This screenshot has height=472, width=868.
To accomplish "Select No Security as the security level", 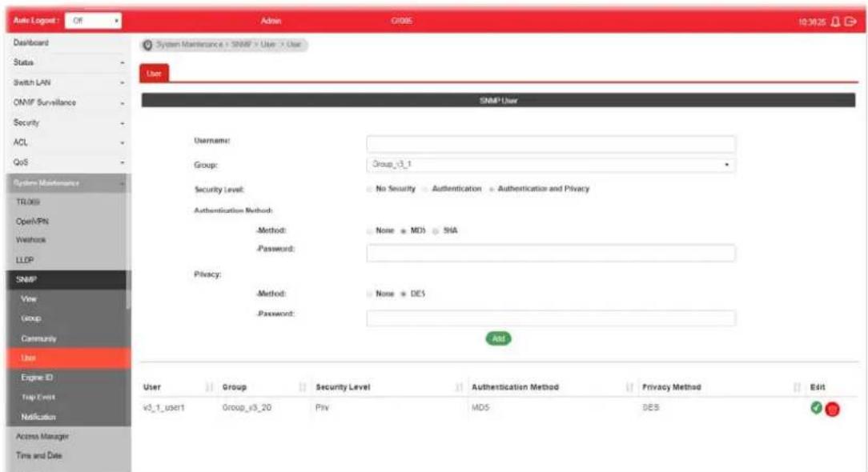I will 369,190.
